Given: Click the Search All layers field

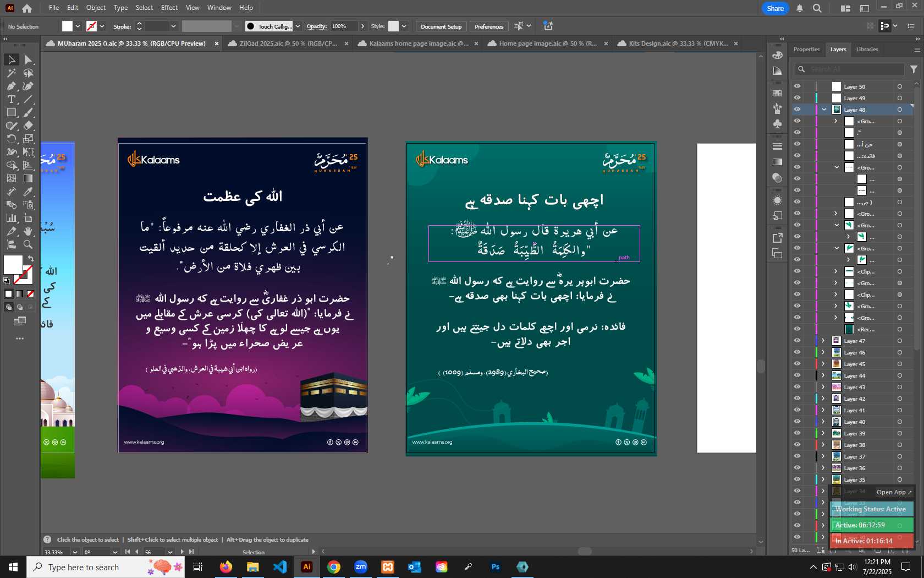Looking at the screenshot, I should tap(850, 69).
